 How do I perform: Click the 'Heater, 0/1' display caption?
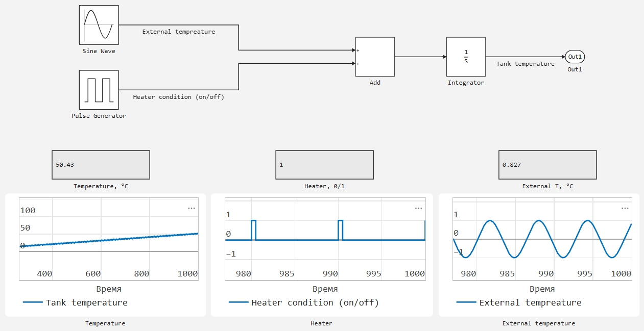[x=324, y=186]
